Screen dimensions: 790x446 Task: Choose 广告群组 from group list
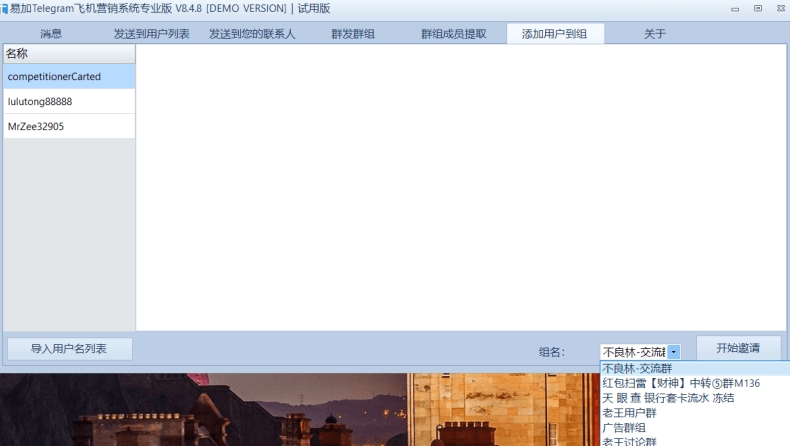(x=695, y=428)
